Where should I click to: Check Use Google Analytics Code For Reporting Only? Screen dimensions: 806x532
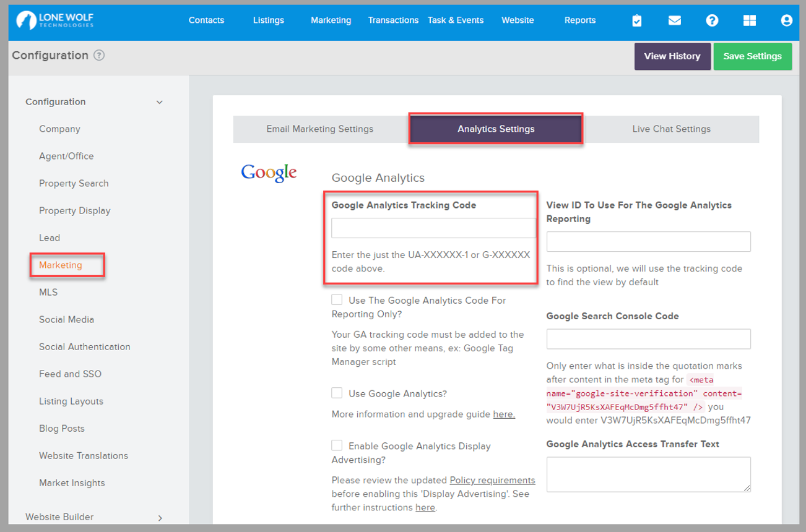(x=337, y=300)
